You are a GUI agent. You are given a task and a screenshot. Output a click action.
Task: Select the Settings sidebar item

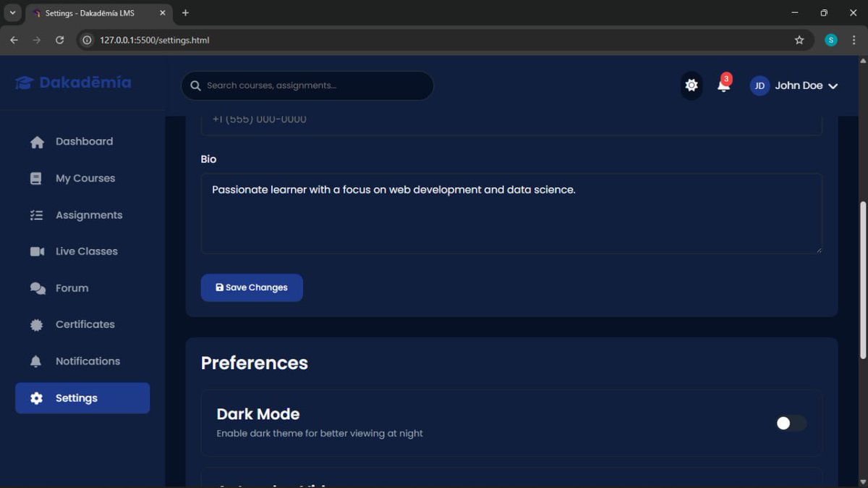(x=82, y=398)
